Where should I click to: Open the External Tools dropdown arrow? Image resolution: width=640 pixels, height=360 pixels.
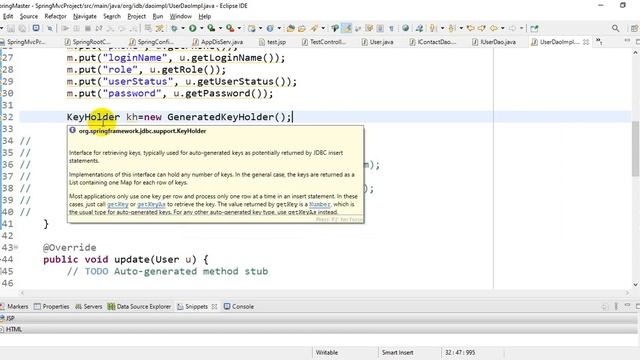tap(240, 29)
